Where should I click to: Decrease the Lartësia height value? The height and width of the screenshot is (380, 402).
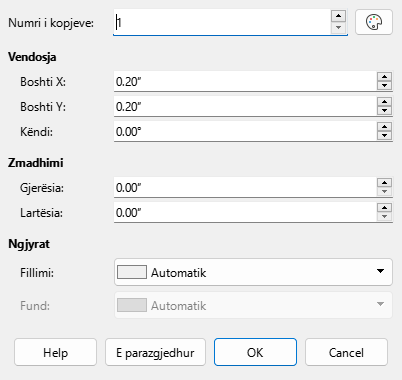pos(385,216)
